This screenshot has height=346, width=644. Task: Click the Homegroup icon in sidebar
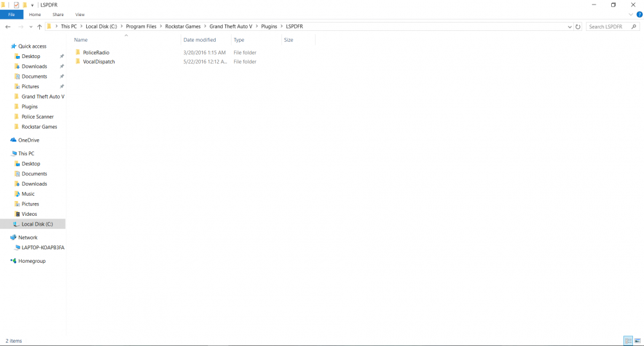[x=14, y=261]
